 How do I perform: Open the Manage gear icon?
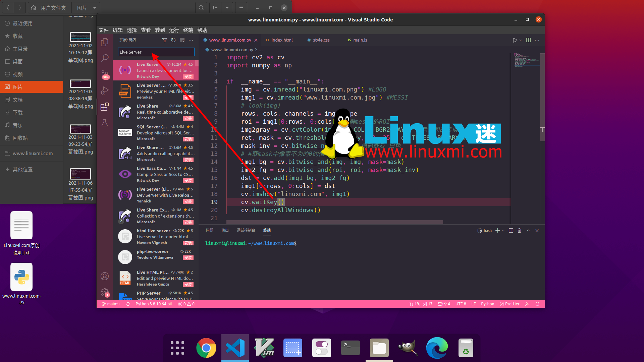(105, 292)
